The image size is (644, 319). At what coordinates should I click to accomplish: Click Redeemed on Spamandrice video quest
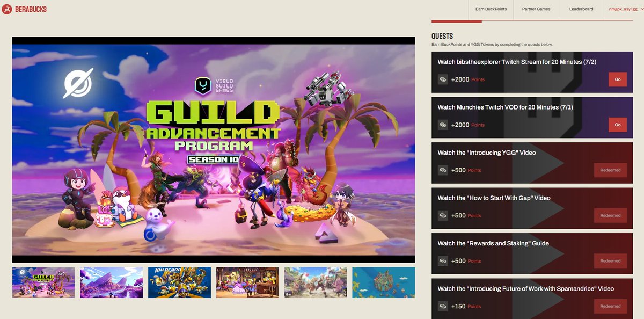click(610, 306)
